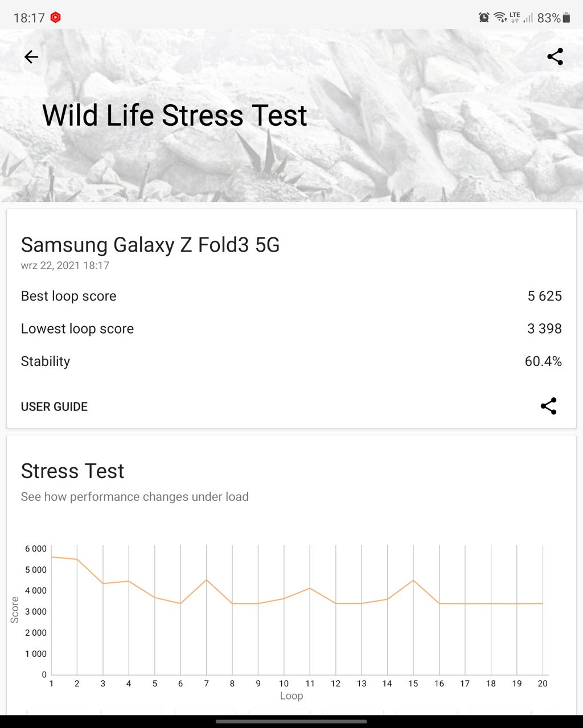Screen dimensions: 583x728
Task: Tap the back arrow icon
Action: 31,57
